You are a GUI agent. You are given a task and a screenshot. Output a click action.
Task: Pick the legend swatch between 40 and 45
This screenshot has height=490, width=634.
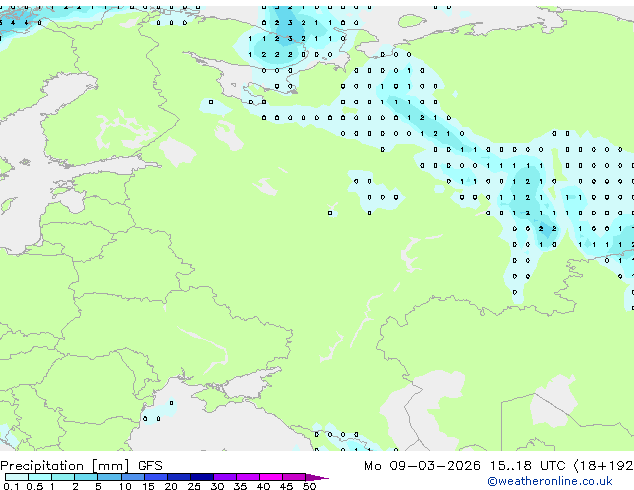tap(271, 477)
